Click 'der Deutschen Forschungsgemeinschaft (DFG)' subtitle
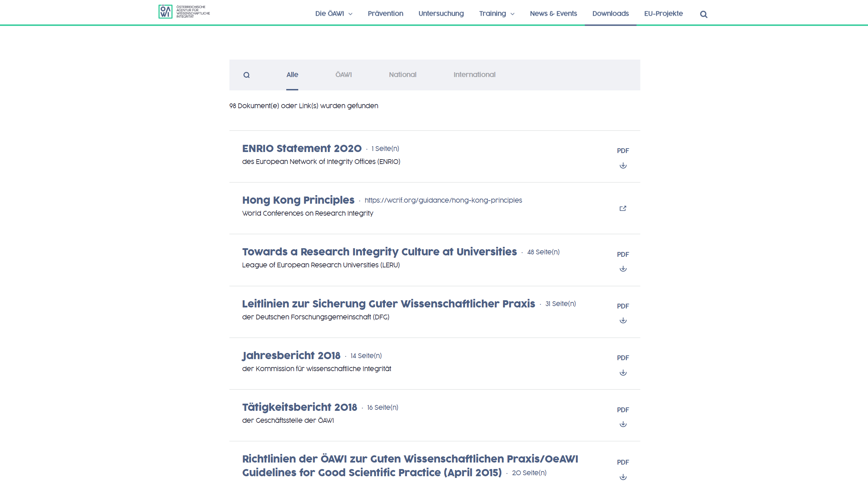The image size is (868, 493). (x=316, y=317)
